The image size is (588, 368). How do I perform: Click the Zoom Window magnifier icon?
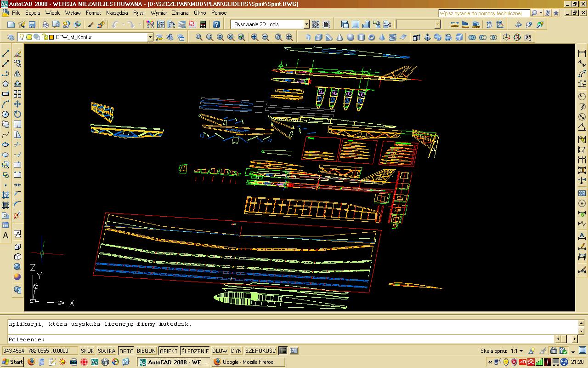coord(199,37)
